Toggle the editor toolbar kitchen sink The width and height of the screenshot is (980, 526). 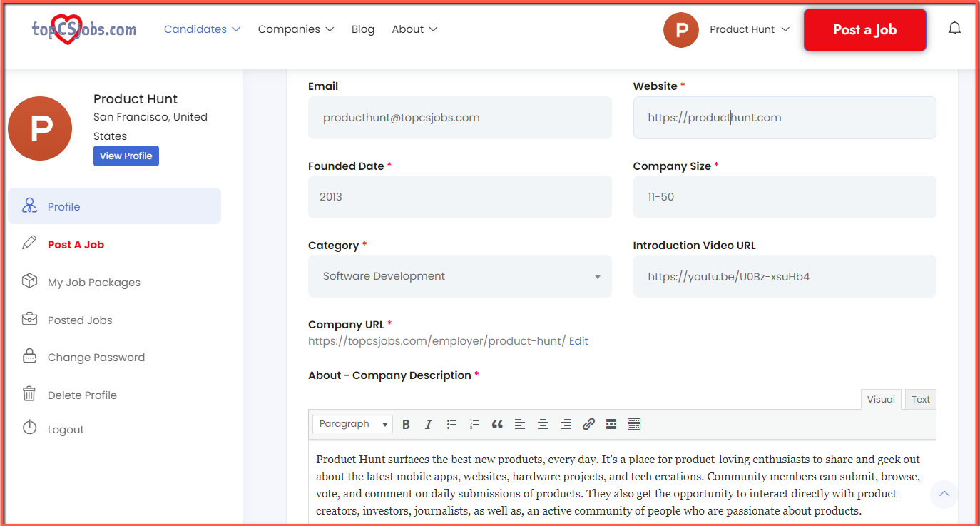tap(634, 424)
